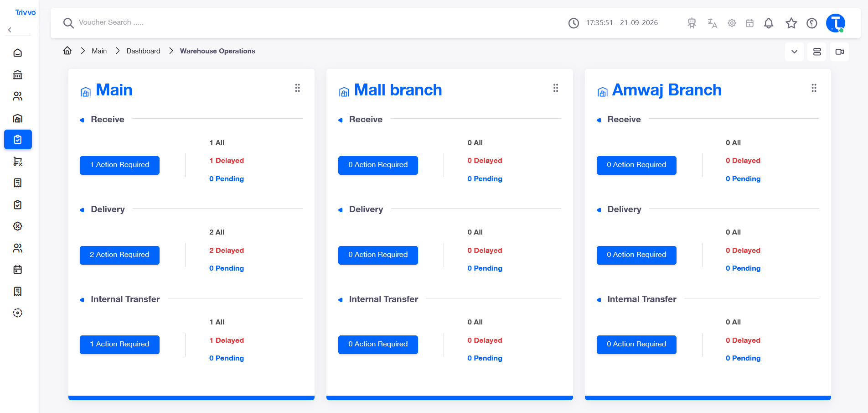
Task: Open the 2 Delayed link in Main Delivery
Action: pyautogui.click(x=227, y=251)
